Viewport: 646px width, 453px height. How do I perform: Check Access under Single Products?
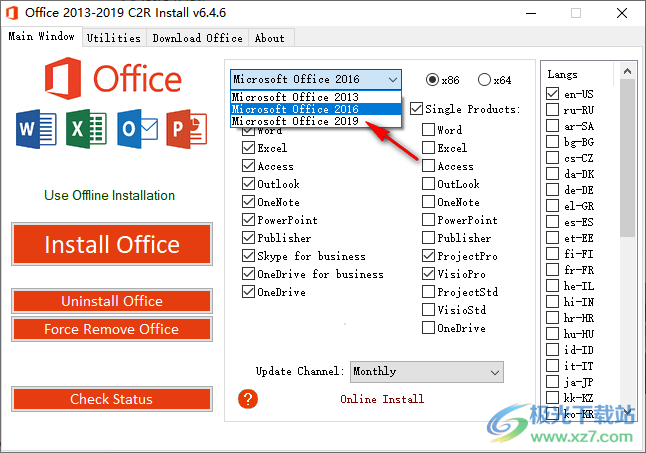click(x=428, y=166)
